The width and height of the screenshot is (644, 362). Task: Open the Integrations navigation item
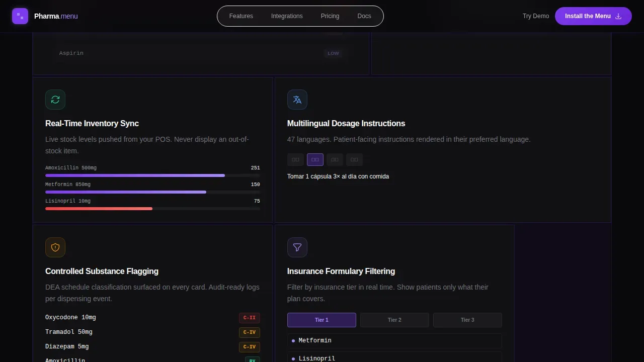(287, 16)
